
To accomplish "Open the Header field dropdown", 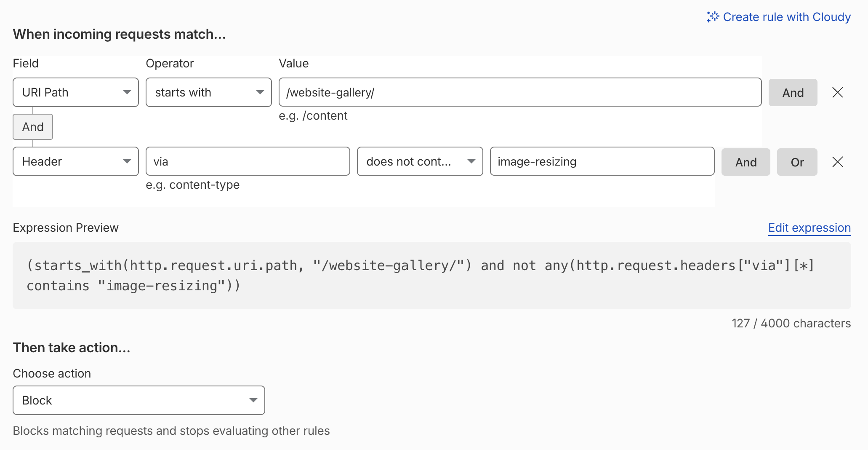I will click(76, 161).
